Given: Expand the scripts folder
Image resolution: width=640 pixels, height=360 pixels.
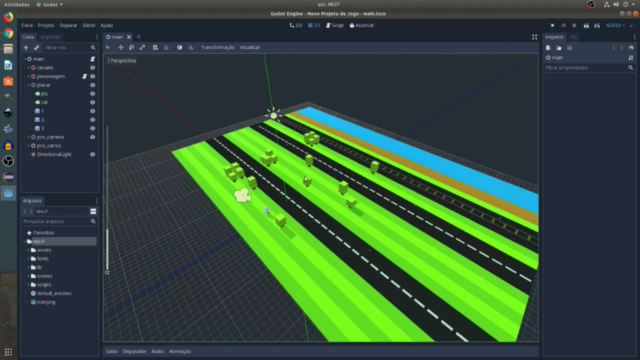Looking at the screenshot, I should point(28,285).
